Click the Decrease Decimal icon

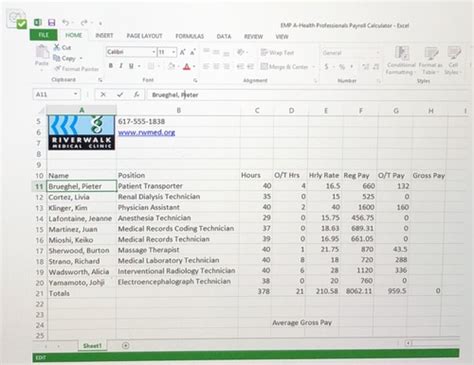376,67
